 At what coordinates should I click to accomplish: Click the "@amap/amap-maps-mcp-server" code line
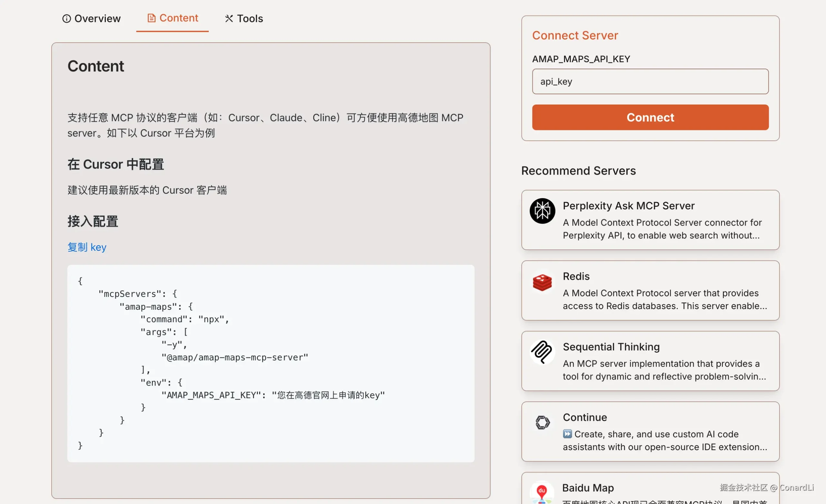point(235,358)
